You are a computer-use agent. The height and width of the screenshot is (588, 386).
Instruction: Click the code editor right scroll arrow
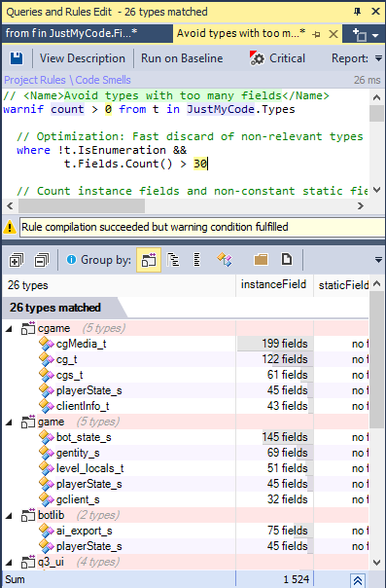(361, 205)
